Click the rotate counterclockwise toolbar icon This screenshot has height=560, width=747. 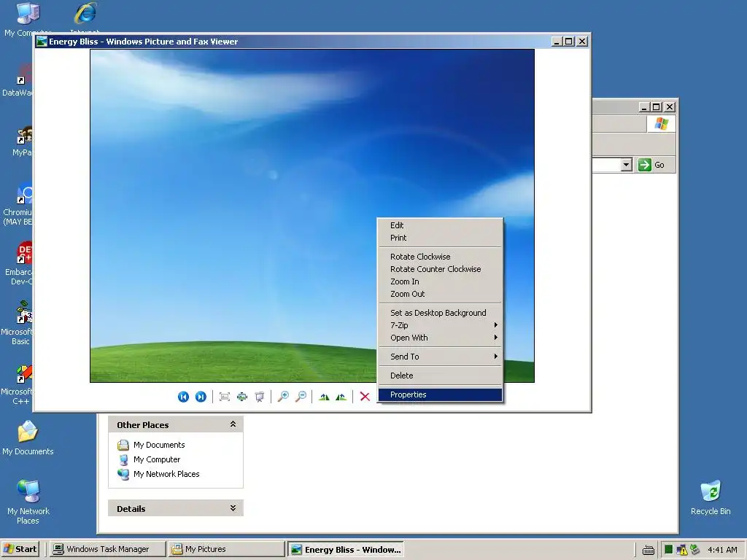[341, 397]
